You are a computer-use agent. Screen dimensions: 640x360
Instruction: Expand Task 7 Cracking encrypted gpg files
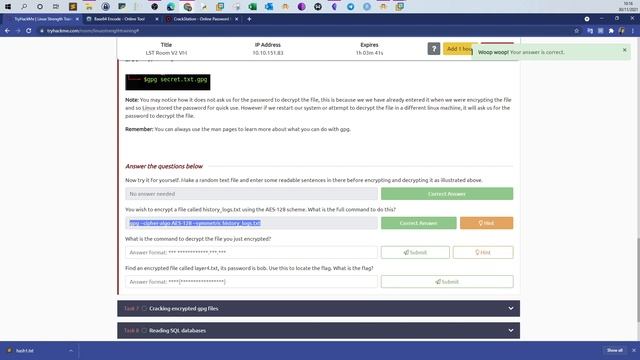click(x=318, y=309)
